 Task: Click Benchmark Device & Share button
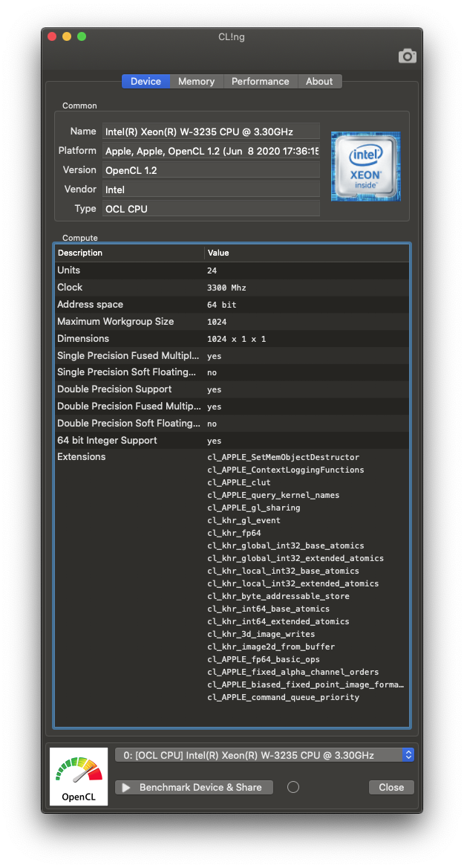(x=194, y=787)
